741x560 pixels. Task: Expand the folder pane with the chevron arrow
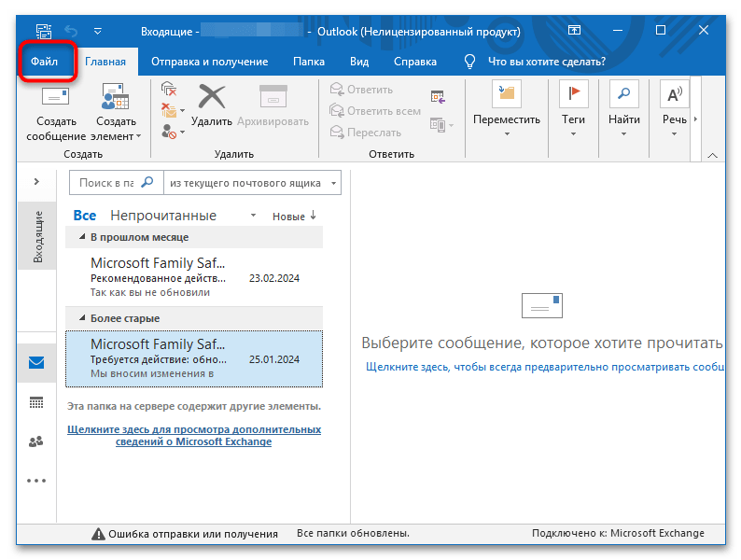36,181
